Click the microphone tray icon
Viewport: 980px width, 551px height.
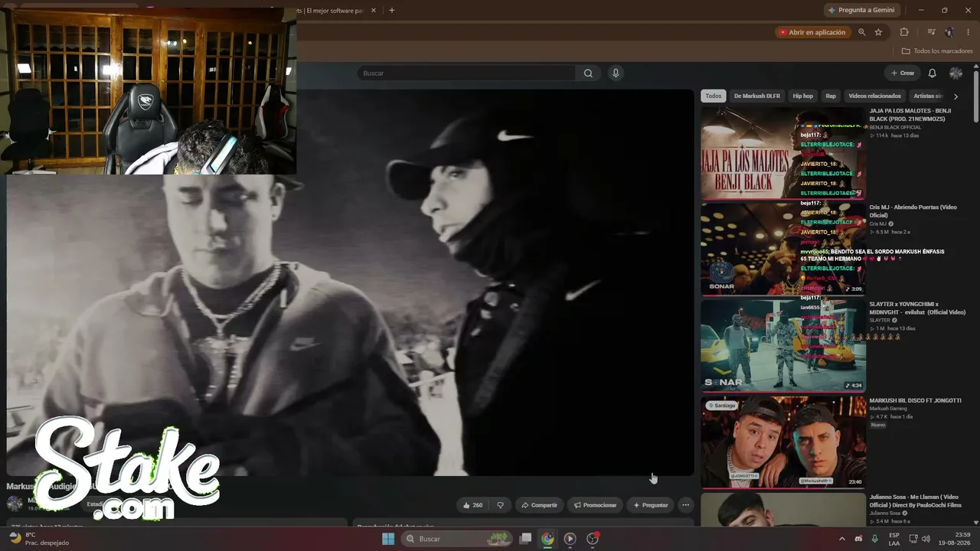pos(875,539)
